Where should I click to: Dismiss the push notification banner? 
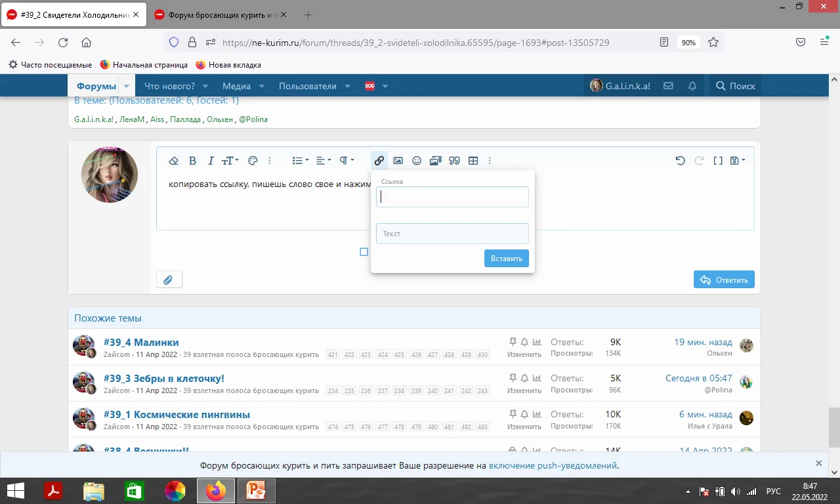tap(818, 463)
